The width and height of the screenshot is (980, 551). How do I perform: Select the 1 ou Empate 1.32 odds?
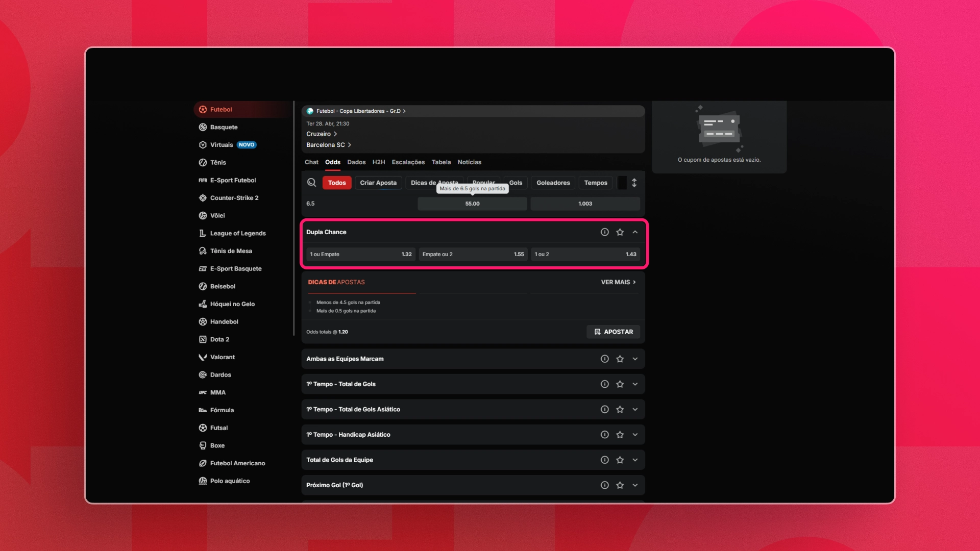(x=361, y=254)
